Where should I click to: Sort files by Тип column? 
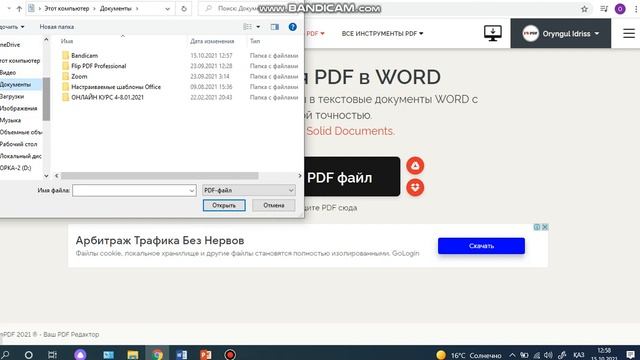point(255,41)
